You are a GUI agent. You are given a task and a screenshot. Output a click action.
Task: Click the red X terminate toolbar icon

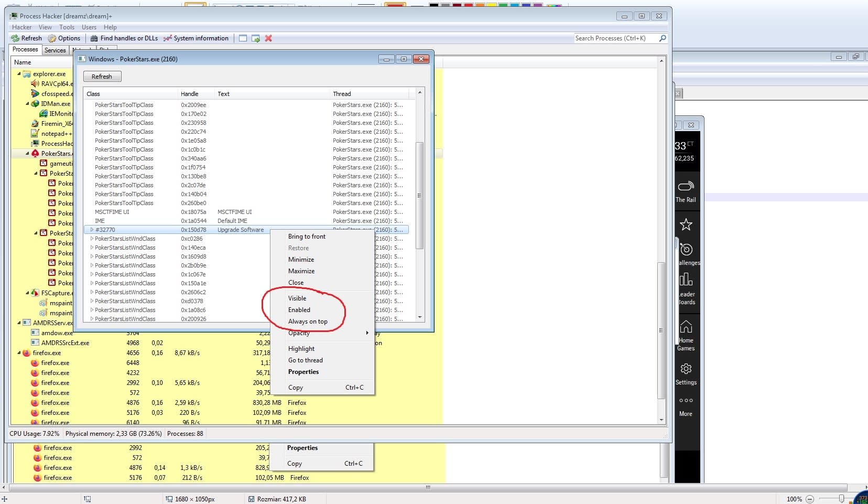268,38
